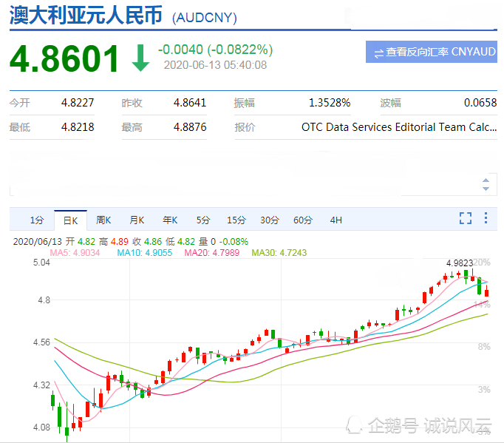Click the timestamp 2020-06-13 05:40:08
504x443 pixels.
[x=215, y=65]
